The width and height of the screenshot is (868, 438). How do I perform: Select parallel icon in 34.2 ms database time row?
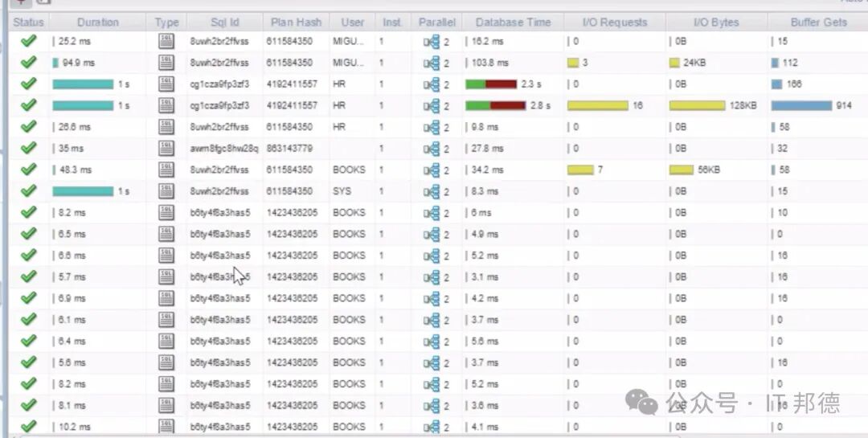(x=432, y=170)
